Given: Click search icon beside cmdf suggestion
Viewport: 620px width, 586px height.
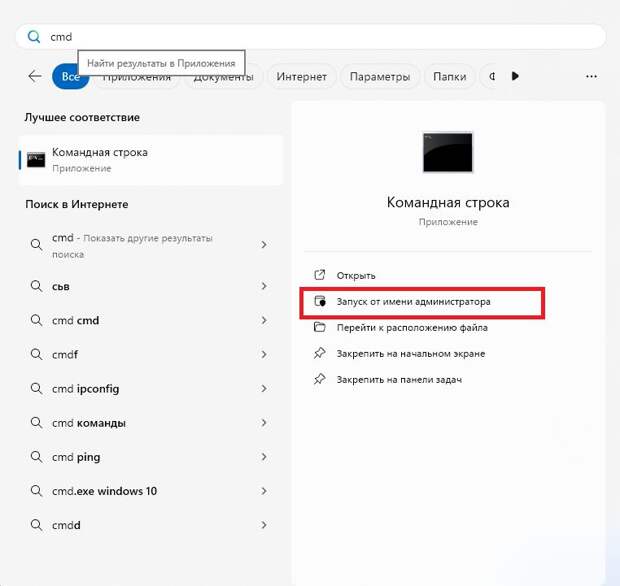Looking at the screenshot, I should click(36, 354).
